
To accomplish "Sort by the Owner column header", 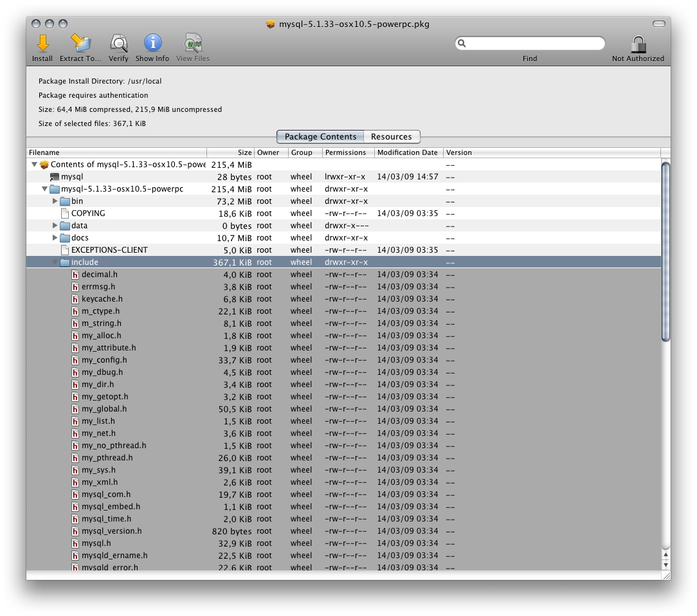I will [x=270, y=152].
